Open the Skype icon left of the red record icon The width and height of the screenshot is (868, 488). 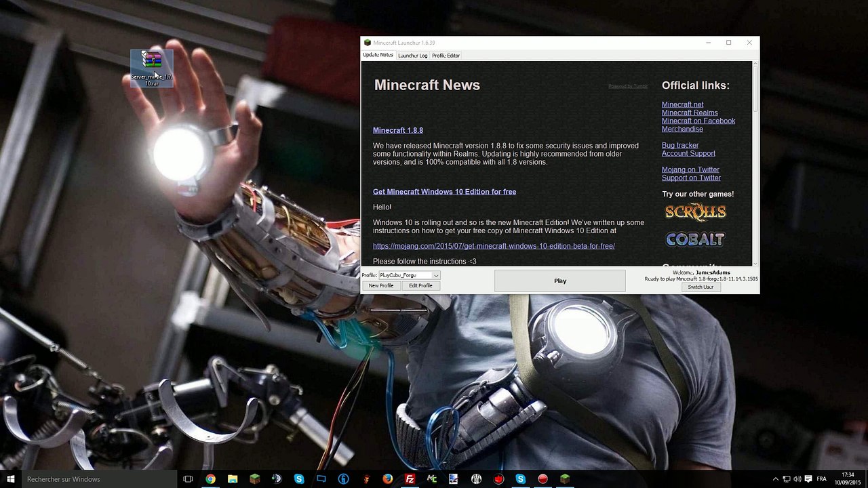[x=520, y=479]
